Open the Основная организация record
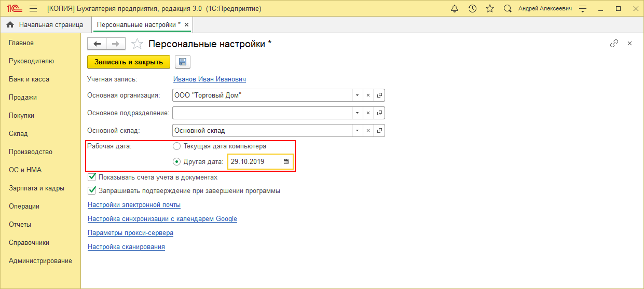 tap(379, 95)
